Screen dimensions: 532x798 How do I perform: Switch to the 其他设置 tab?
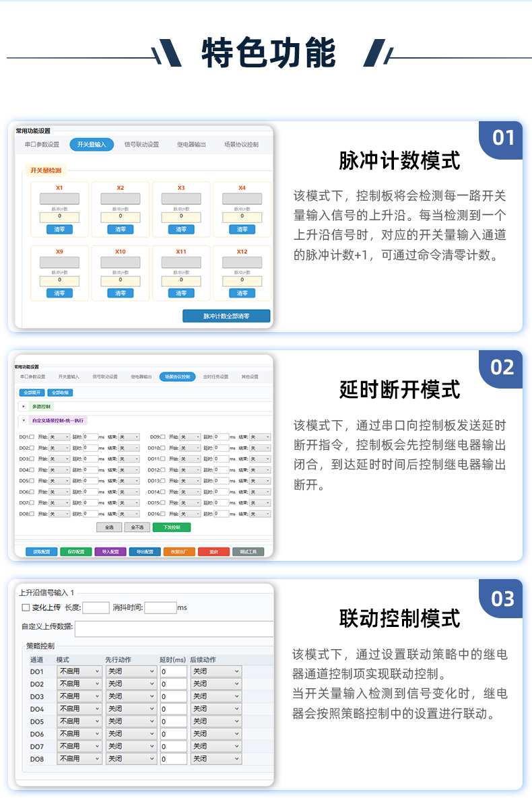coord(249,376)
